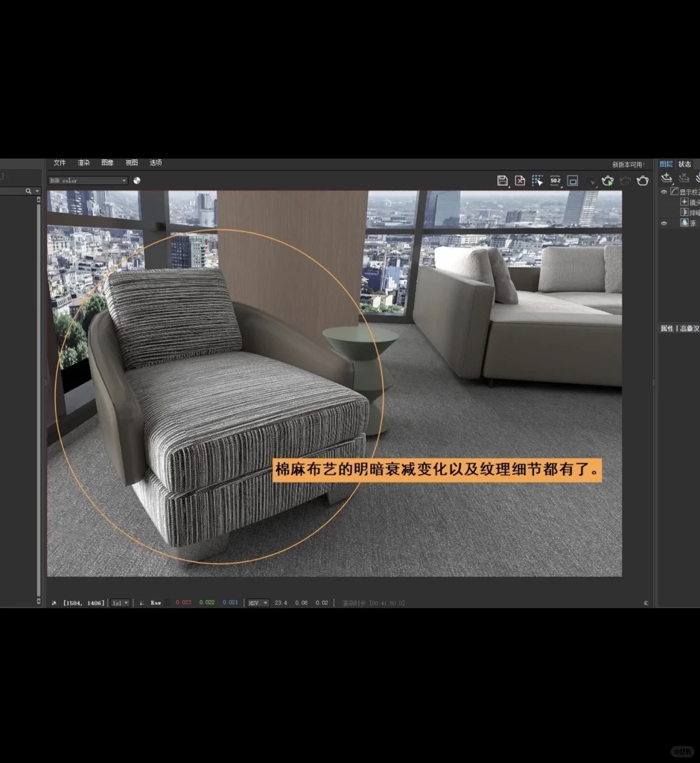This screenshot has height=763, width=700.
Task: Click the status bar expand corner icon
Action: (646, 603)
